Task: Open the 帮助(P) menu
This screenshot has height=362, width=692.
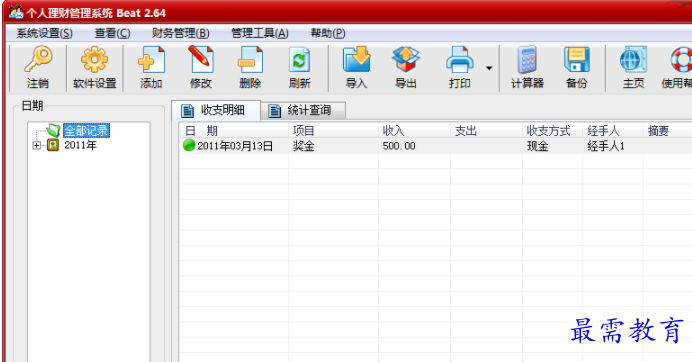Action: (x=327, y=33)
